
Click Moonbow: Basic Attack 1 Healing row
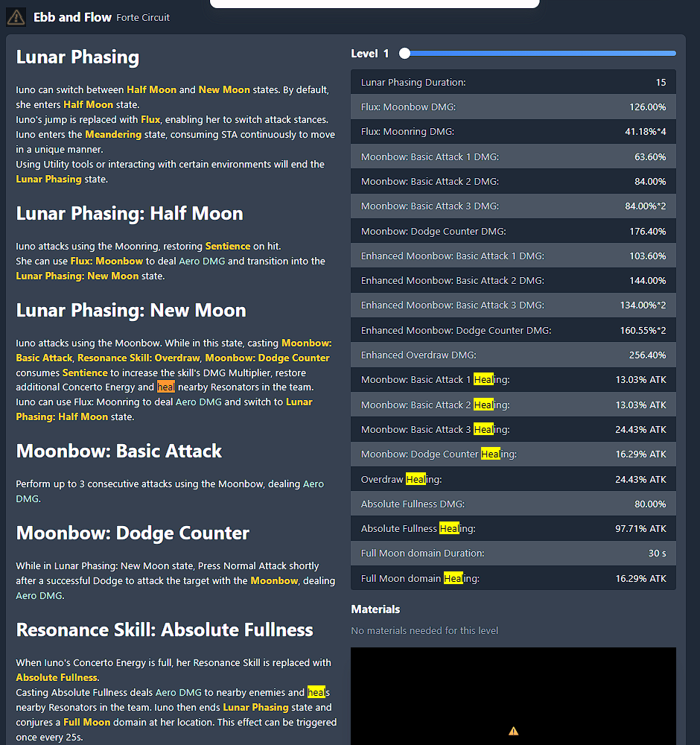[x=513, y=380]
